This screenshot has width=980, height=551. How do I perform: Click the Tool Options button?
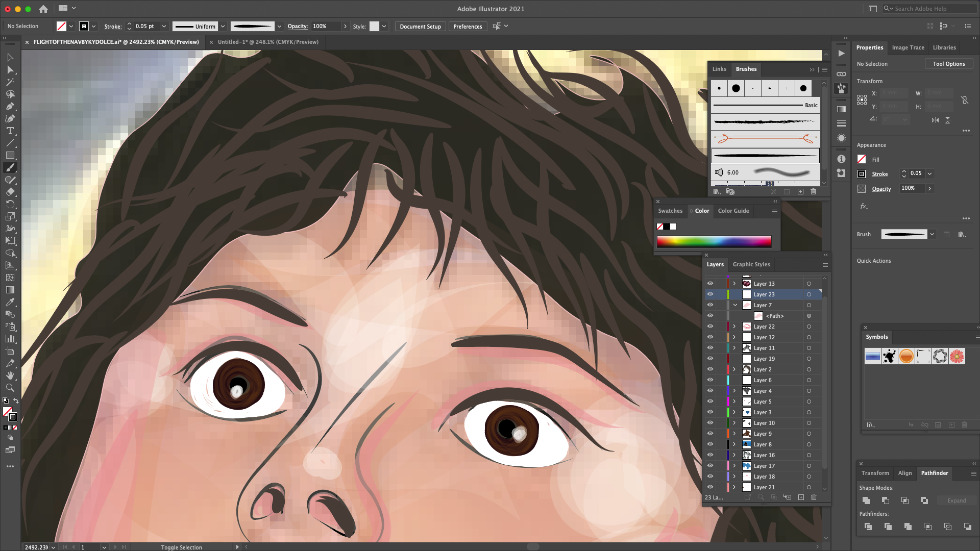949,64
